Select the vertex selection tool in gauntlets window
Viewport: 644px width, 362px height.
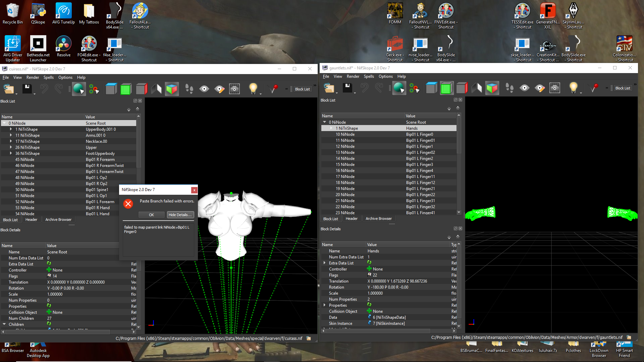coord(414,88)
